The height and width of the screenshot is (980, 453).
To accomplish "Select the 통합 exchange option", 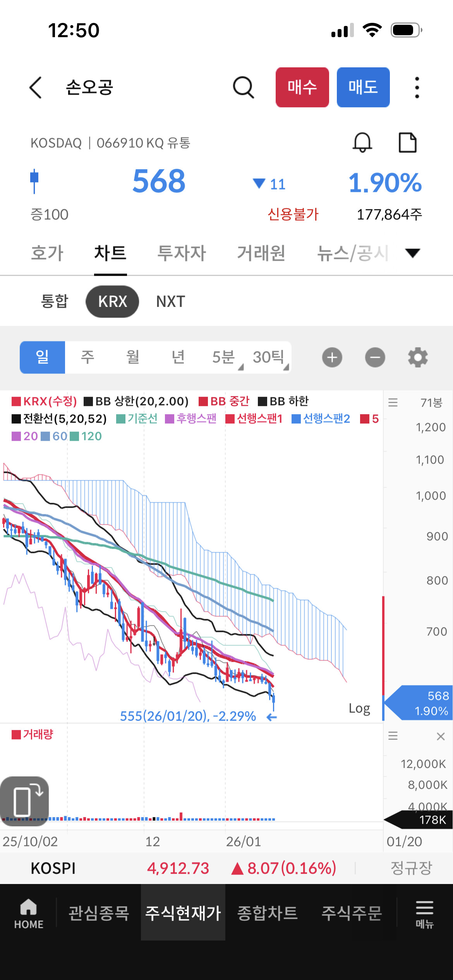I will tap(55, 302).
